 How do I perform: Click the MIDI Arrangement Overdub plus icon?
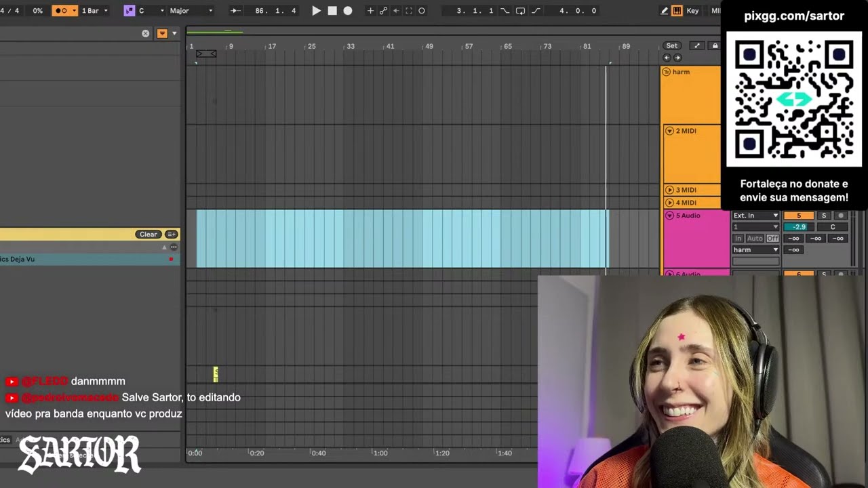point(370,11)
